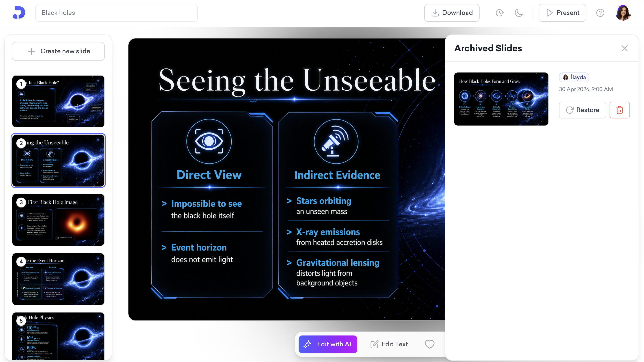Delete archived slide with trash icon
The height and width of the screenshot is (362, 644).
pyautogui.click(x=620, y=110)
